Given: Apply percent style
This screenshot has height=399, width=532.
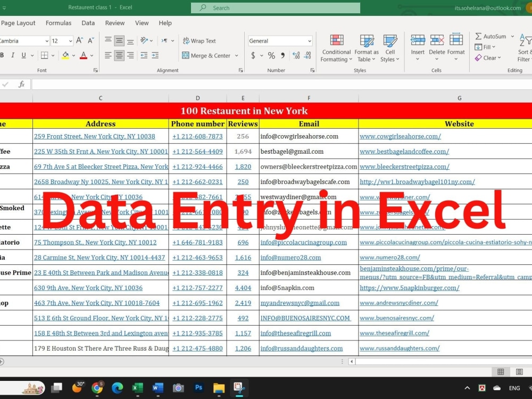Looking at the screenshot, I should click(271, 55).
